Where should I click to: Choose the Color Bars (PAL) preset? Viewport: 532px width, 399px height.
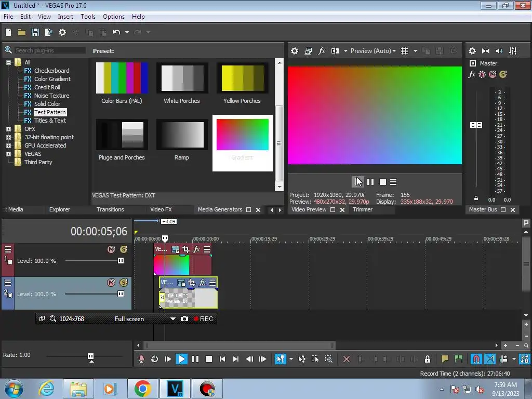tap(122, 78)
